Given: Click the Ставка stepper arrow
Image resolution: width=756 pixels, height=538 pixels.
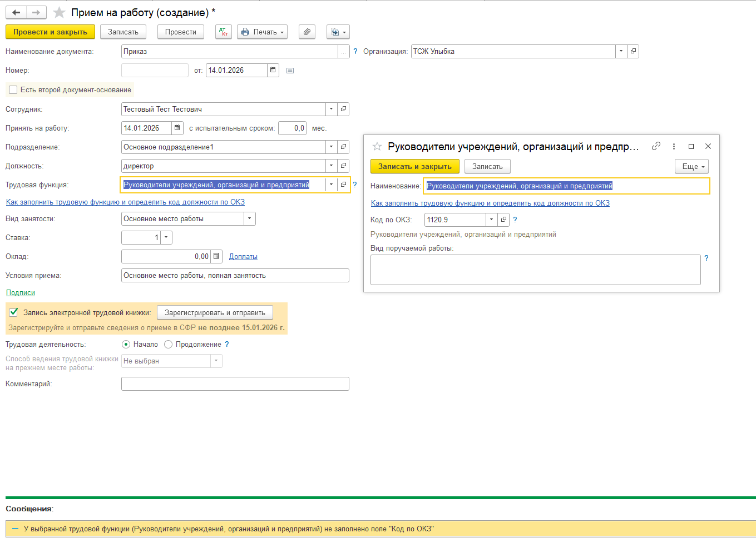Looking at the screenshot, I should (166, 237).
